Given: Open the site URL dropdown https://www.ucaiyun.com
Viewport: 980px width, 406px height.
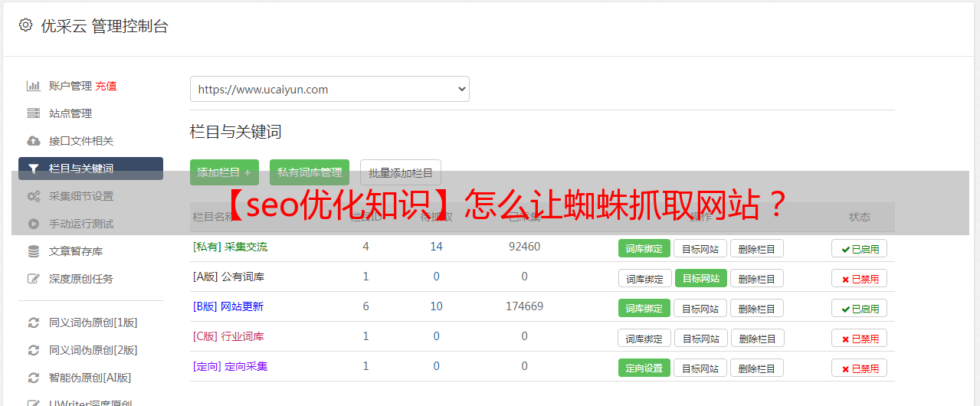Looking at the screenshot, I should pyautogui.click(x=329, y=89).
